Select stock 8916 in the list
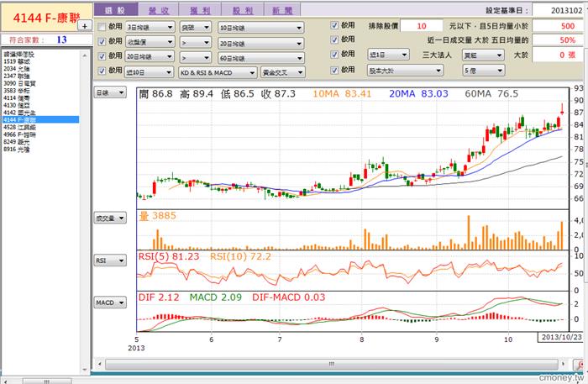588x384 pixels. pos(40,150)
